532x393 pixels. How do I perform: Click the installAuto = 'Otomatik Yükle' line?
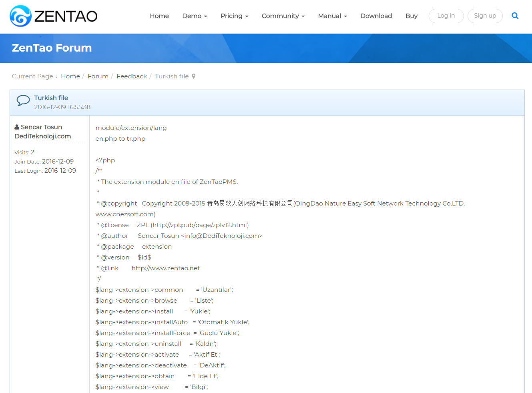(173, 322)
